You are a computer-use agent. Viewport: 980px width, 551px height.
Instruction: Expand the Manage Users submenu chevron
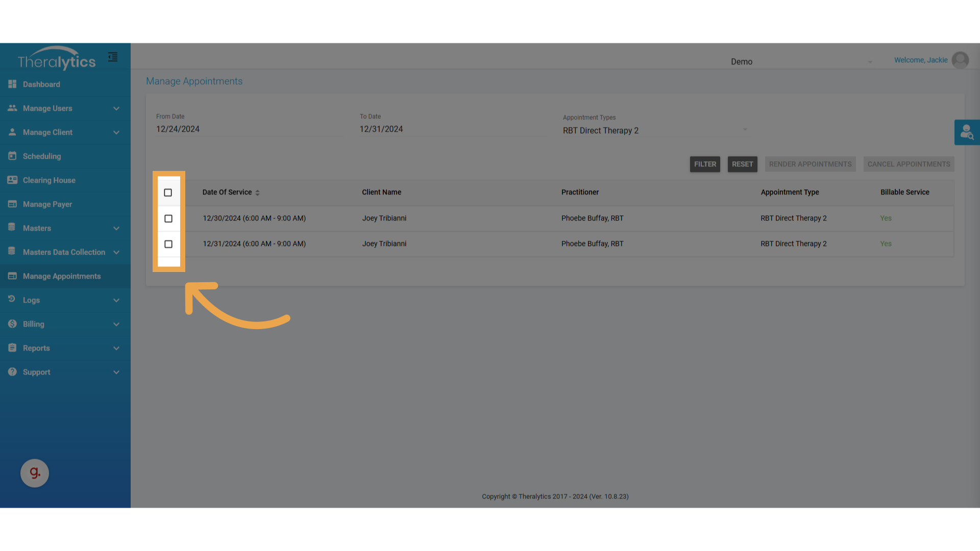pos(116,109)
